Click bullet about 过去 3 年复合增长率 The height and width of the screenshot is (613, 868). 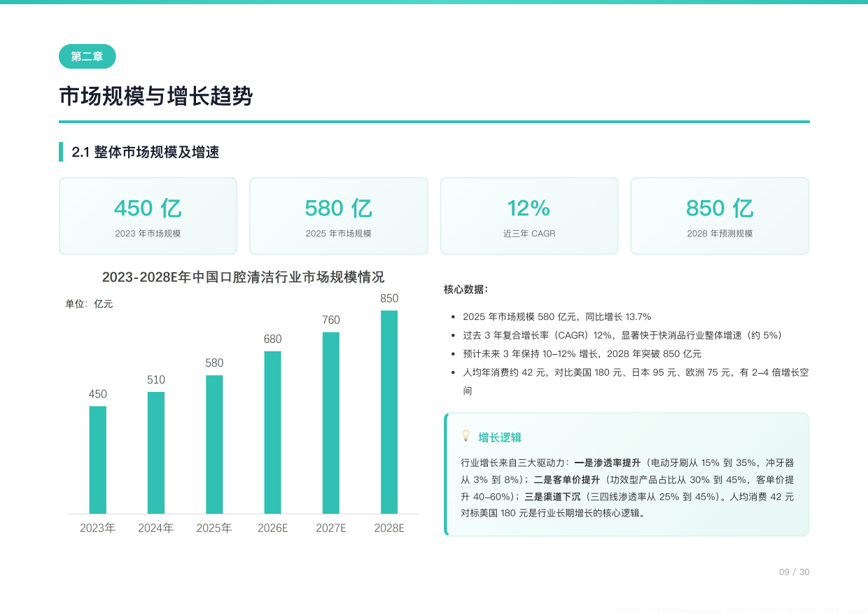tap(623, 335)
